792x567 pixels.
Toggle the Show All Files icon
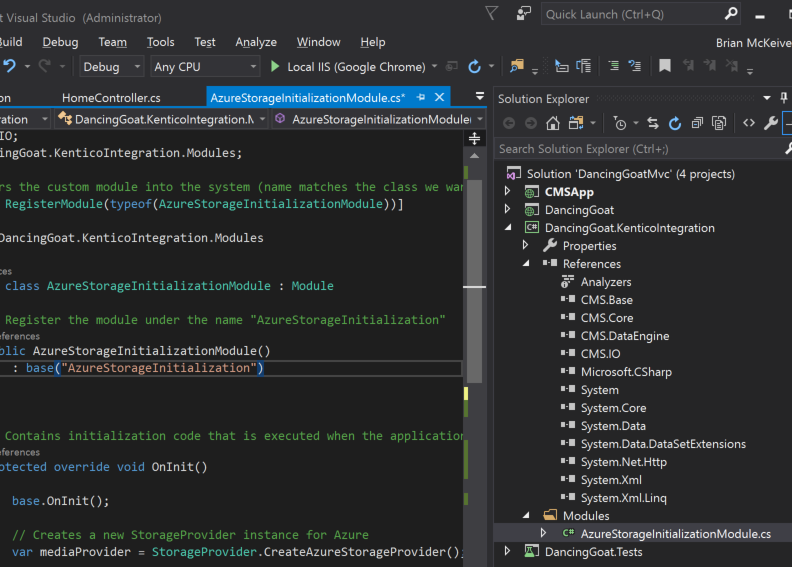pos(719,123)
